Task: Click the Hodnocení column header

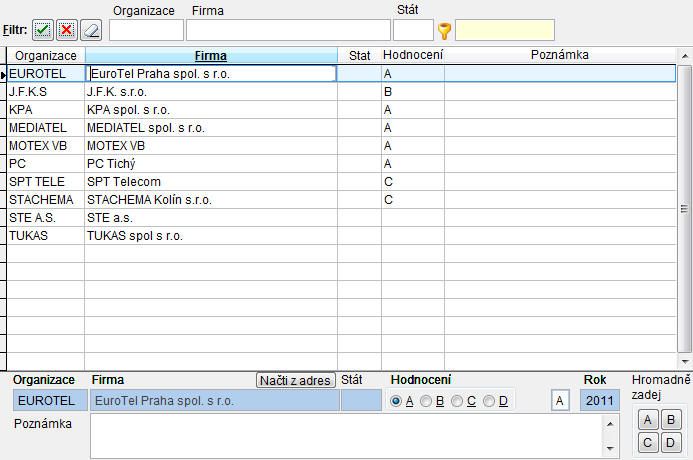Action: coord(413,56)
